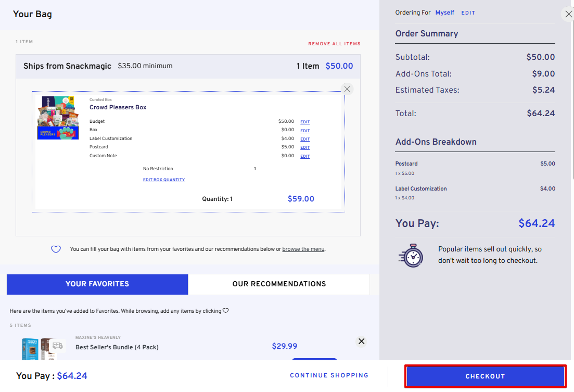Edit the Custom Note
This screenshot has width=574, height=392.
coord(305,157)
